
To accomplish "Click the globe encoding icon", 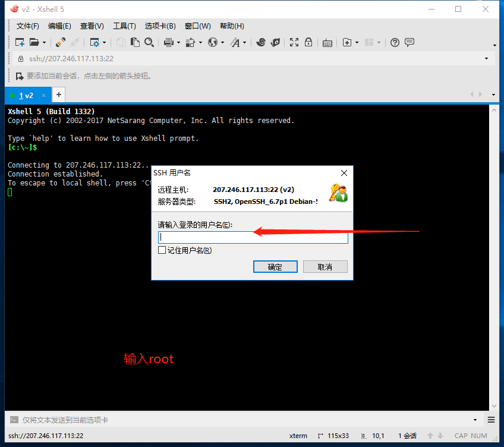I will [x=213, y=42].
